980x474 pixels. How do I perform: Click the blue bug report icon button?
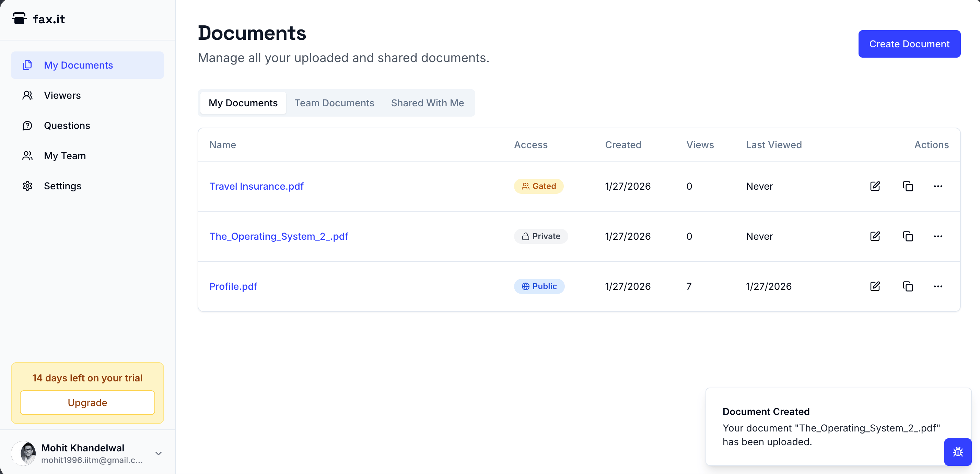click(x=957, y=452)
